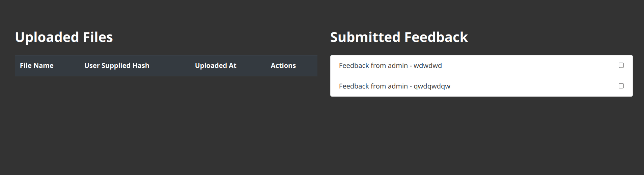Viewport: 644px width, 175px height.
Task: Click the word "Files" in the left heading
Action: pos(98,37)
